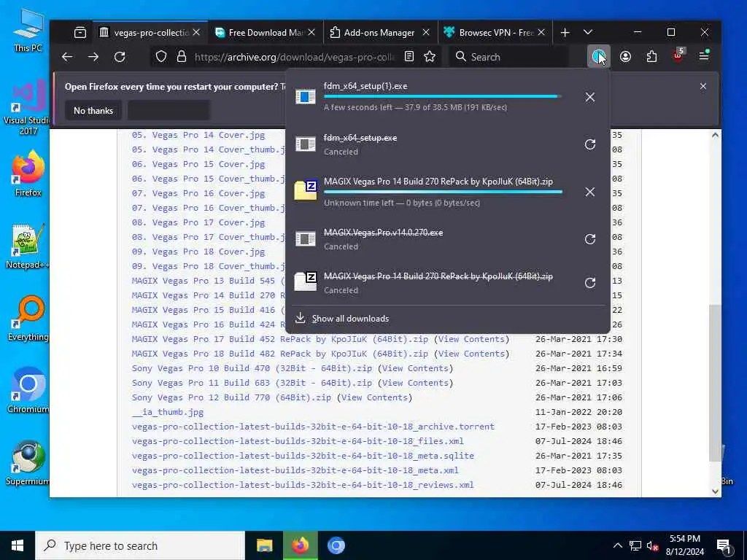Cancel the MAGIX Vegas Pro 14 zip download
The width and height of the screenshot is (747, 560).
590,192
